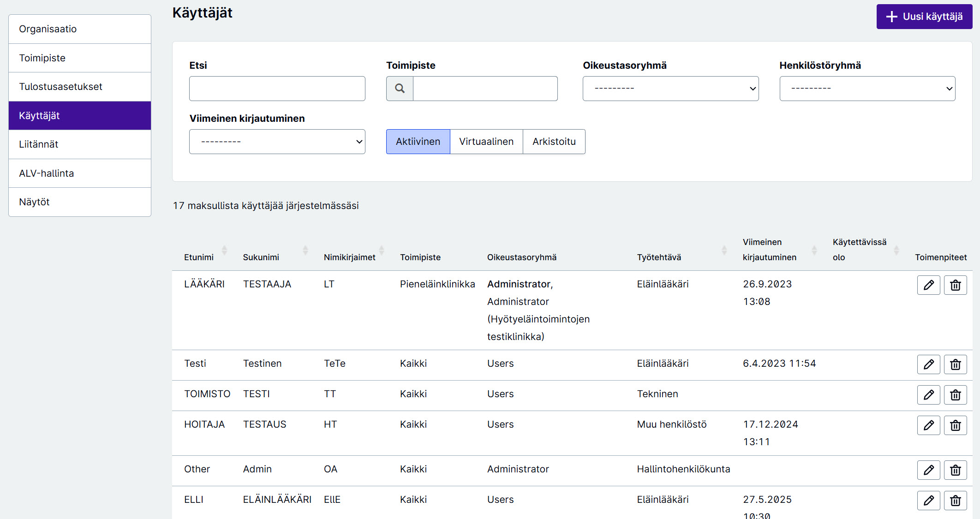Click the surname ELÄINLÄÄKÄRI cell
The width and height of the screenshot is (980, 519).
277,500
